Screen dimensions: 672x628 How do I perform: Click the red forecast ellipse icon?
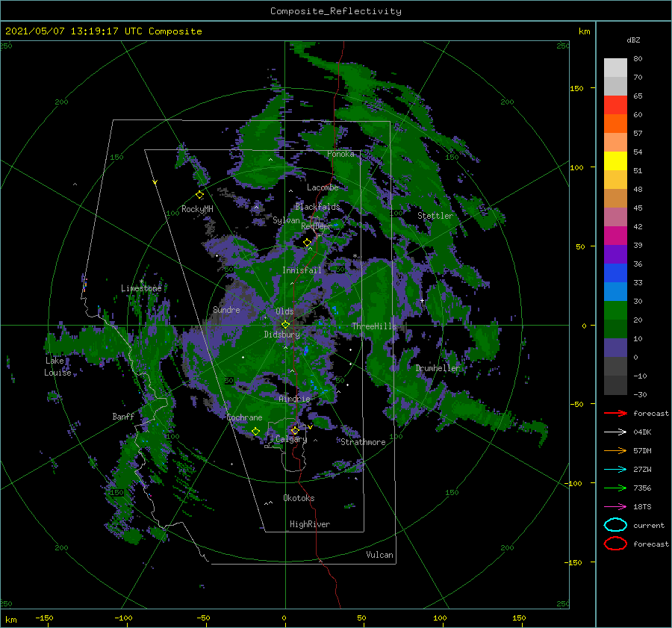click(x=615, y=544)
